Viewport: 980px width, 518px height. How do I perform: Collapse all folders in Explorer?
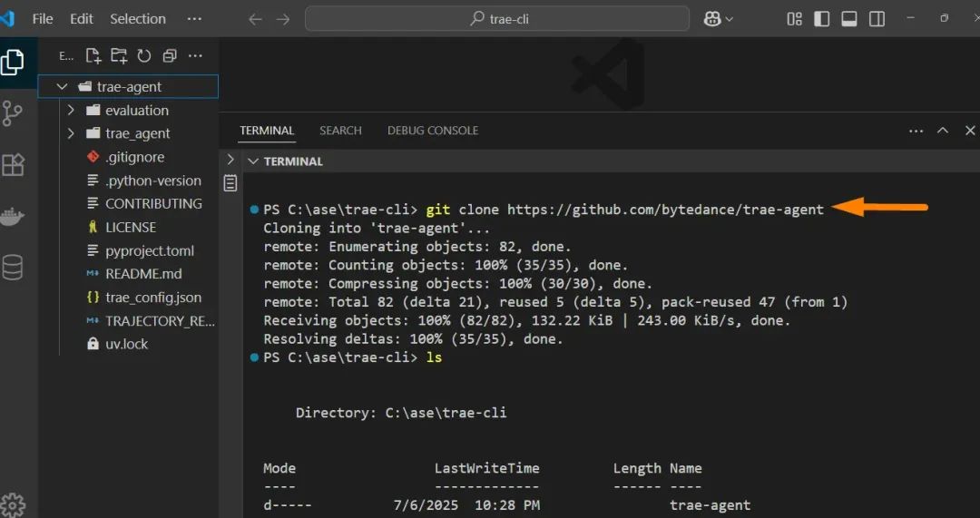click(170, 56)
